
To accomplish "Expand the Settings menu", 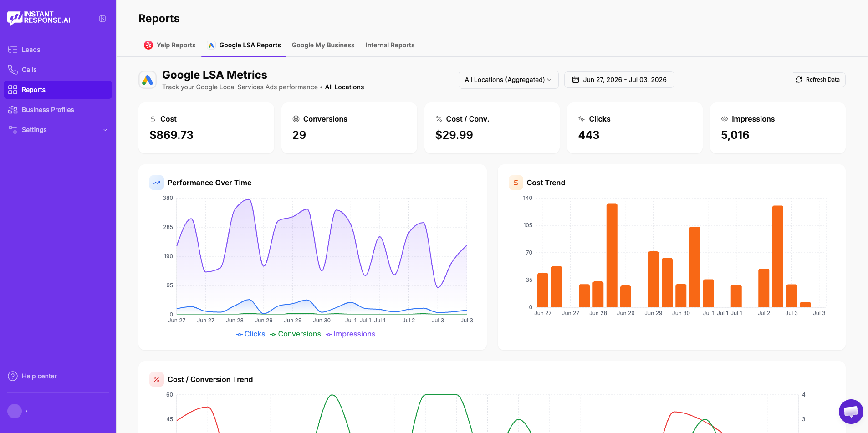I will coord(58,130).
